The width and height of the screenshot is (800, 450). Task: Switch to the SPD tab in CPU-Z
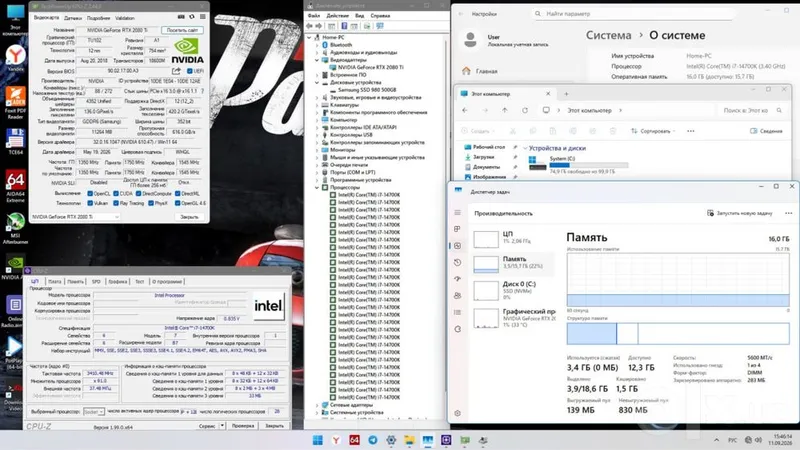96,282
